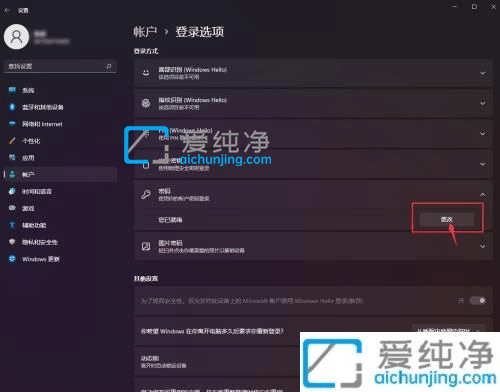Open the 游戏 gaming sidebar icon

pyautogui.click(x=12, y=208)
